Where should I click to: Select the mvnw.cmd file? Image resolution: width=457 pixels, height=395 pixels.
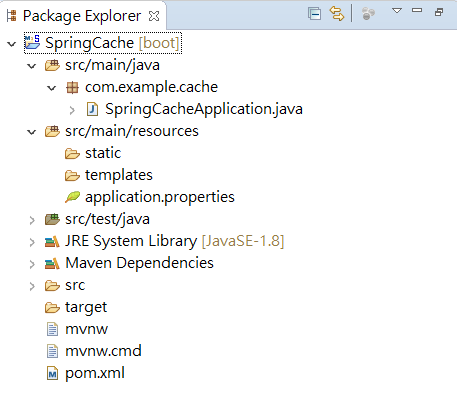click(x=94, y=351)
